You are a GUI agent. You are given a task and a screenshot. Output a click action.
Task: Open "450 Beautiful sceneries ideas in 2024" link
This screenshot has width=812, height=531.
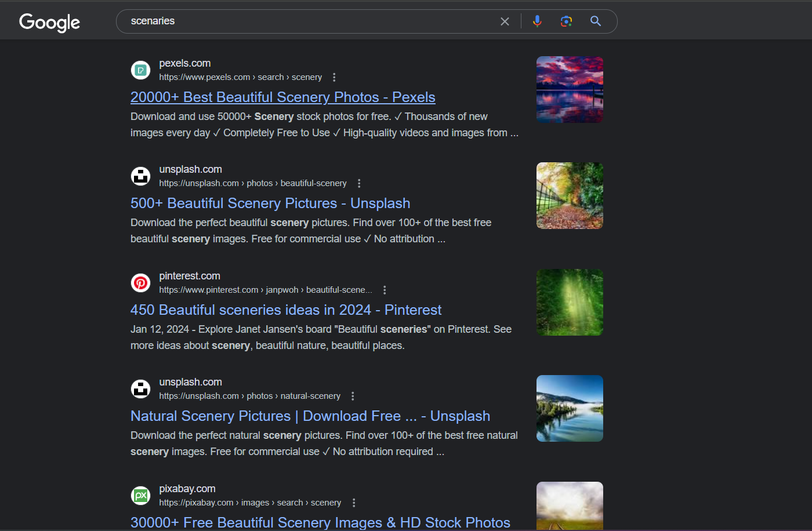pos(285,310)
